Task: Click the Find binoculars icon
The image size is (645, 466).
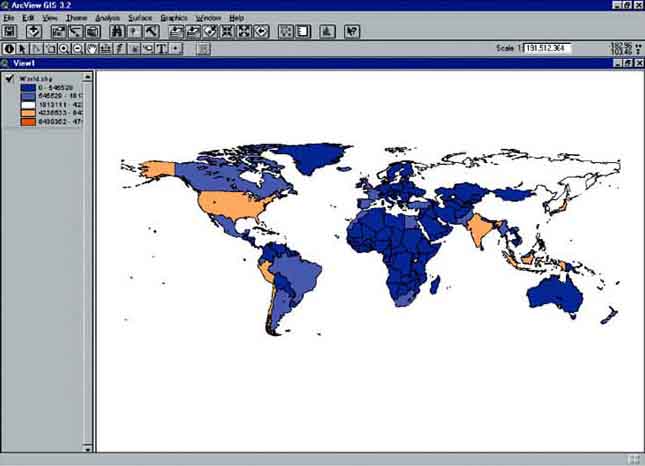Action: (118, 32)
